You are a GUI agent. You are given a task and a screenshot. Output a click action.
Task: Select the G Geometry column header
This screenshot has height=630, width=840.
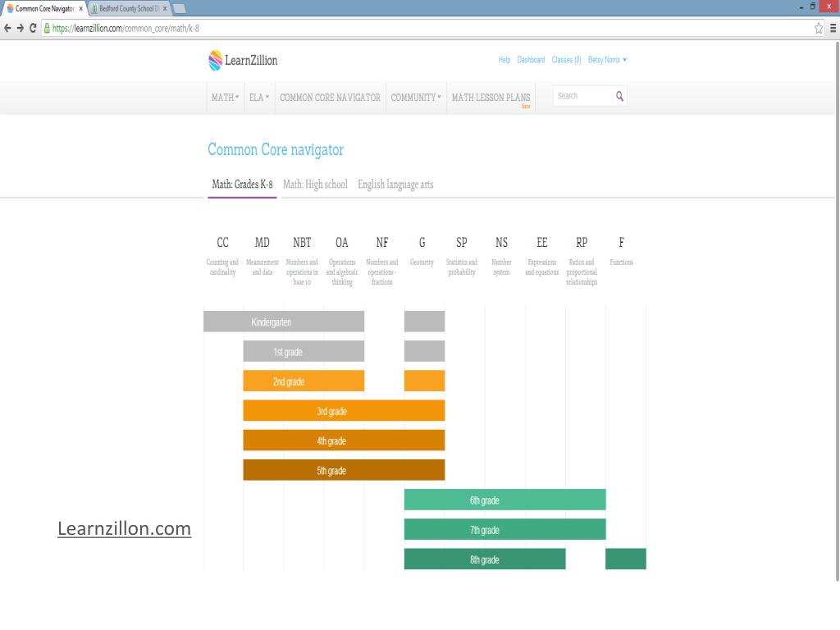point(422,251)
